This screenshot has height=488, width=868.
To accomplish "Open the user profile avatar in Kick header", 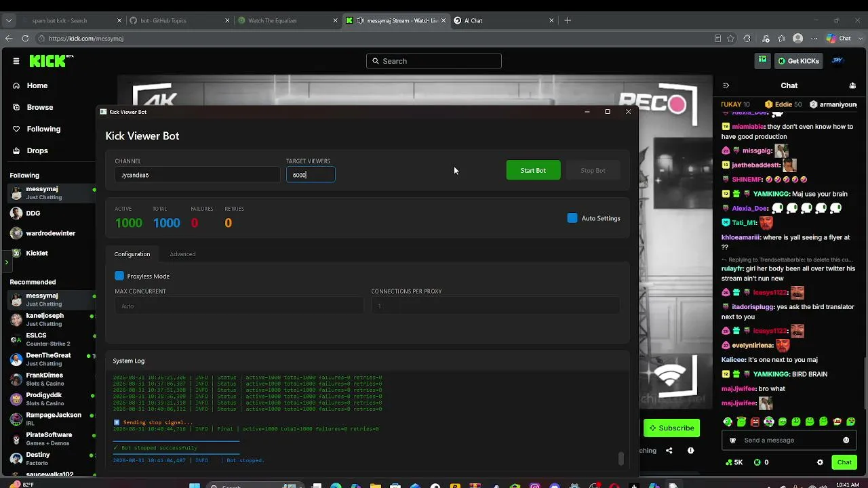I will tap(837, 60).
